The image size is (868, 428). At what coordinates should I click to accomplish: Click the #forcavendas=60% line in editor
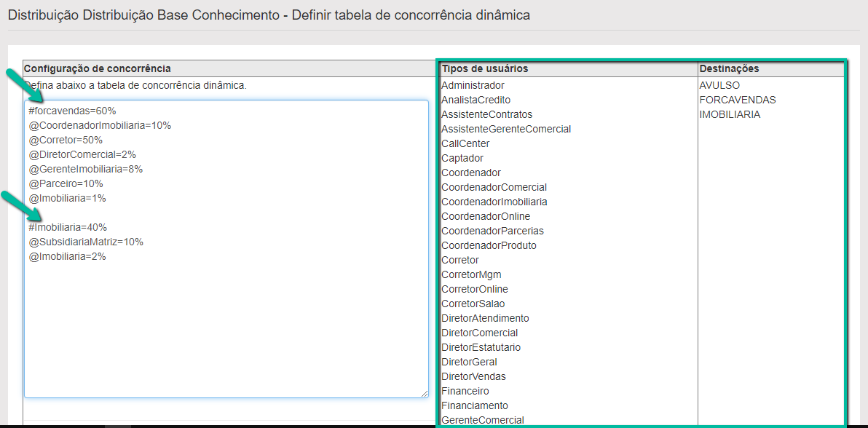click(x=73, y=111)
